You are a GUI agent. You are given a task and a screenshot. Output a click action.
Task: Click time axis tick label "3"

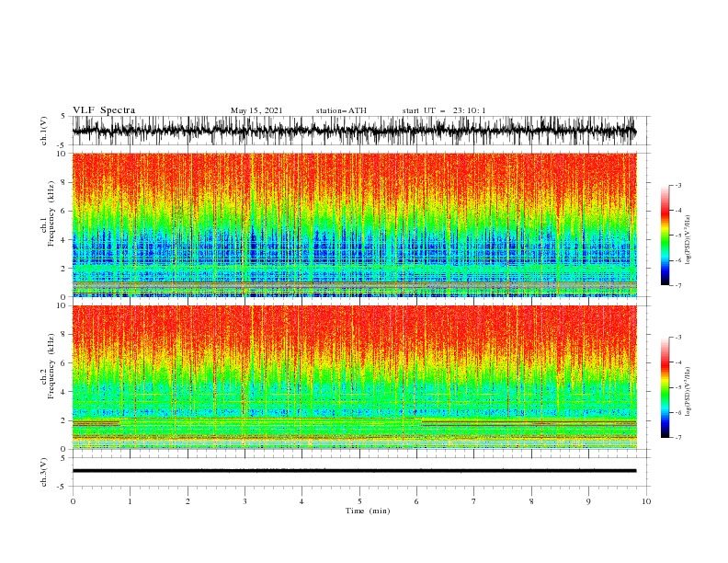245,501
